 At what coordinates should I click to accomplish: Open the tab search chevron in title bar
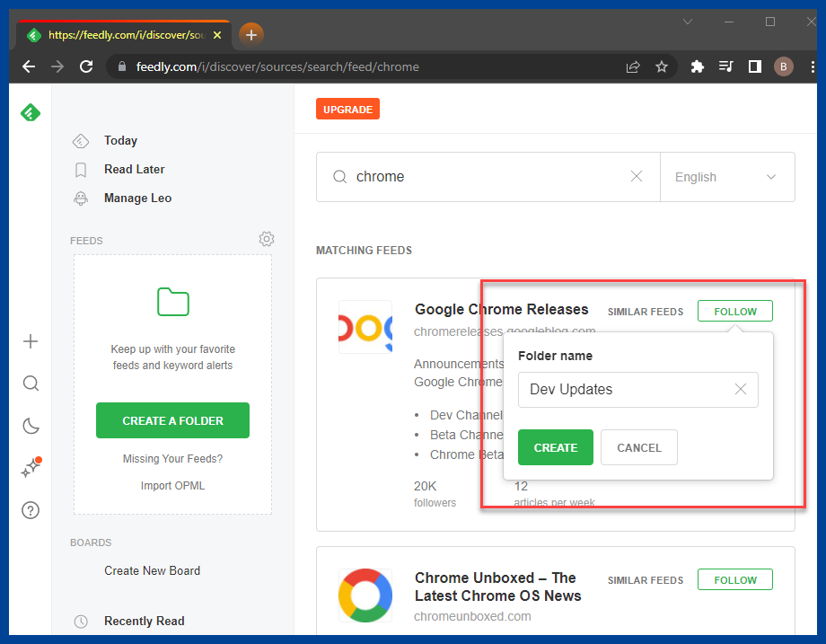tap(688, 22)
